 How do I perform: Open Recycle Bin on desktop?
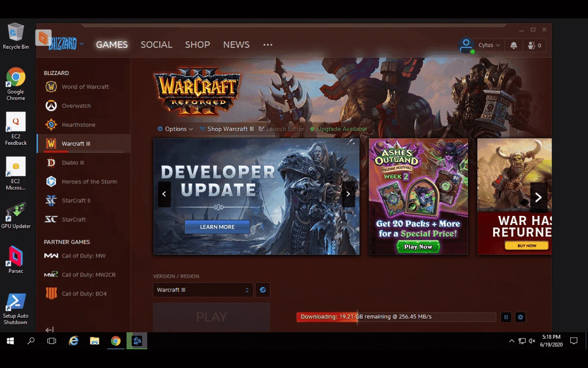click(16, 36)
